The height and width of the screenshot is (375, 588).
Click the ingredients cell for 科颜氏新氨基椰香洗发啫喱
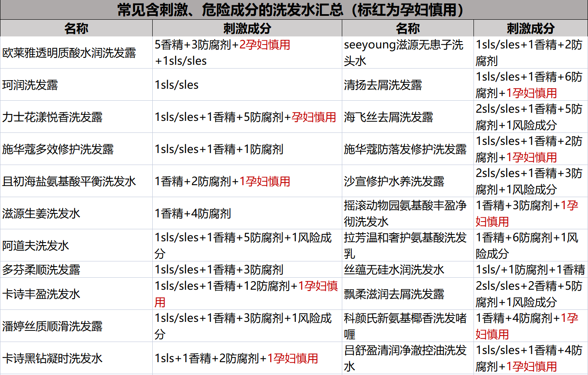(x=531, y=326)
